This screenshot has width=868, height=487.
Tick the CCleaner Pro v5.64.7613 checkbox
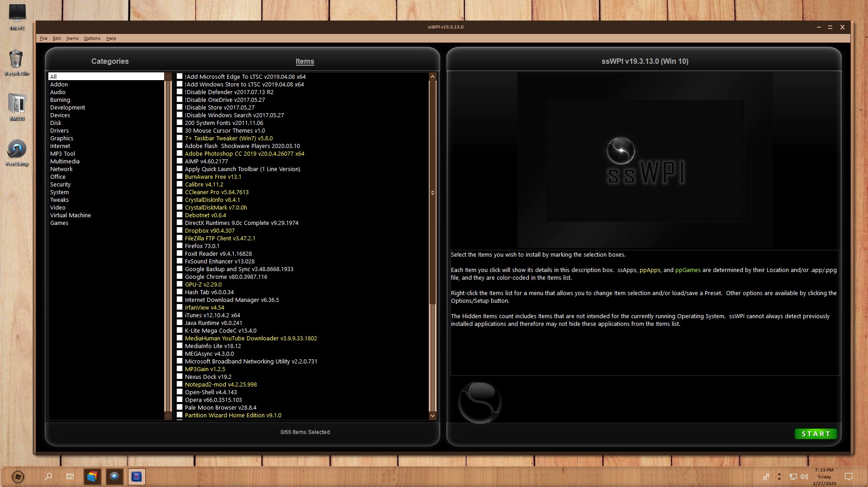[x=180, y=192]
